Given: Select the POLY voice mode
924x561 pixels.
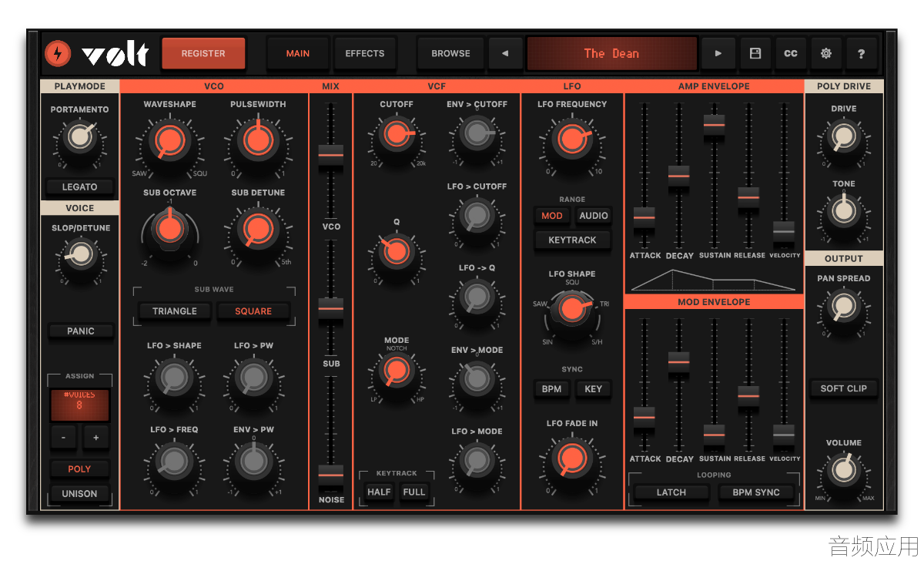Looking at the screenshot, I should [79, 469].
